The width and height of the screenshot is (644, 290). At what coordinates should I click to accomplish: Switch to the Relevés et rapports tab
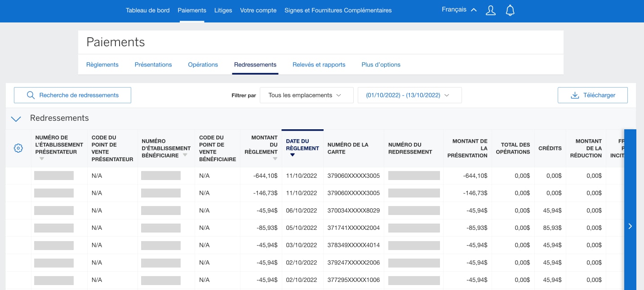click(319, 64)
